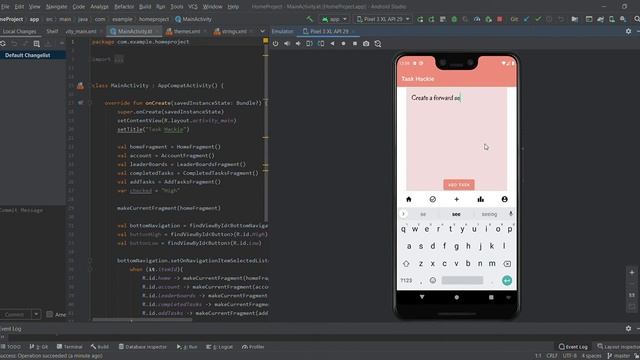Image resolution: width=640 pixels, height=360 pixels.
Task: Expand the folded import block
Action: (x=119, y=59)
